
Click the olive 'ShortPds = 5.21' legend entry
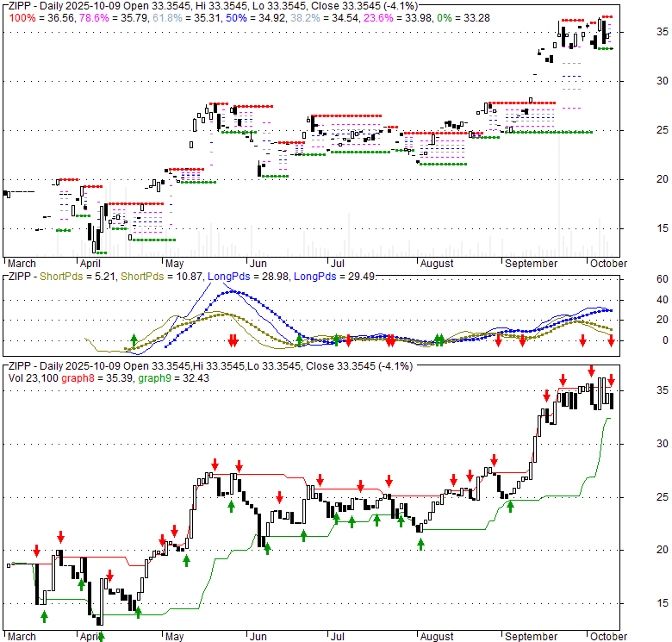pyautogui.click(x=78, y=277)
